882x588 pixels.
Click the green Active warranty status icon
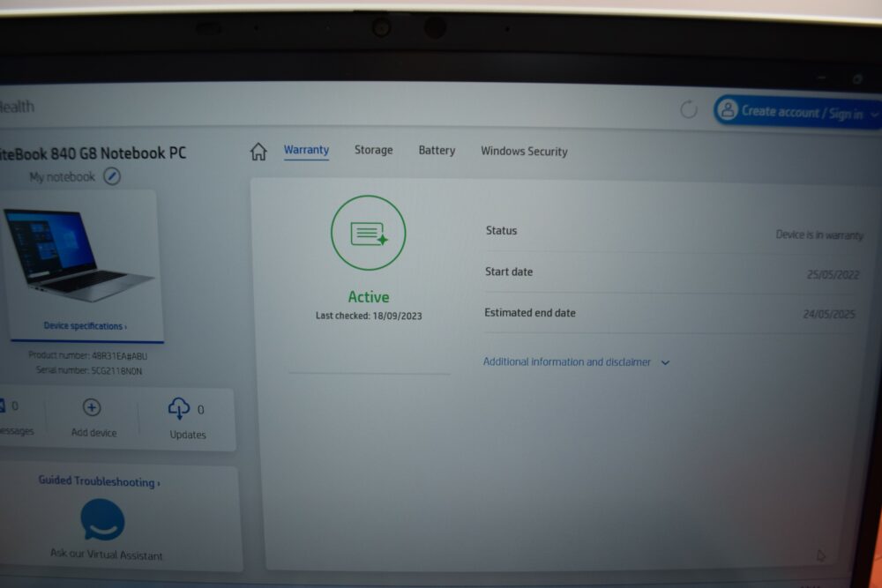click(369, 233)
